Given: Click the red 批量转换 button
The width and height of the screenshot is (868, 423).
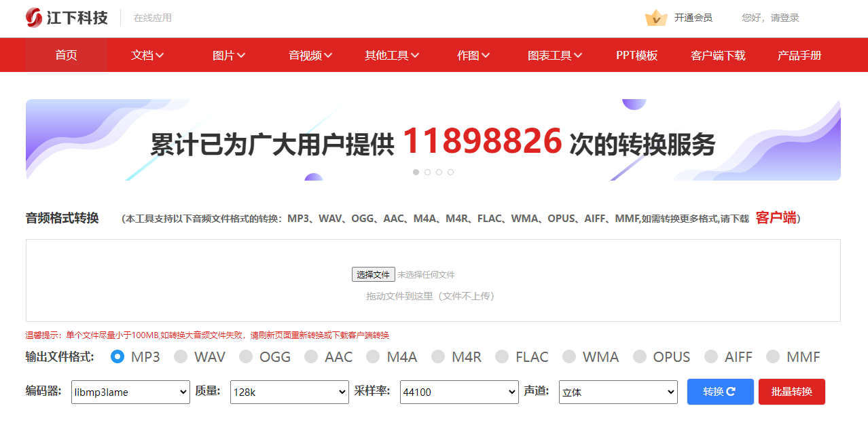Looking at the screenshot, I should tap(791, 392).
